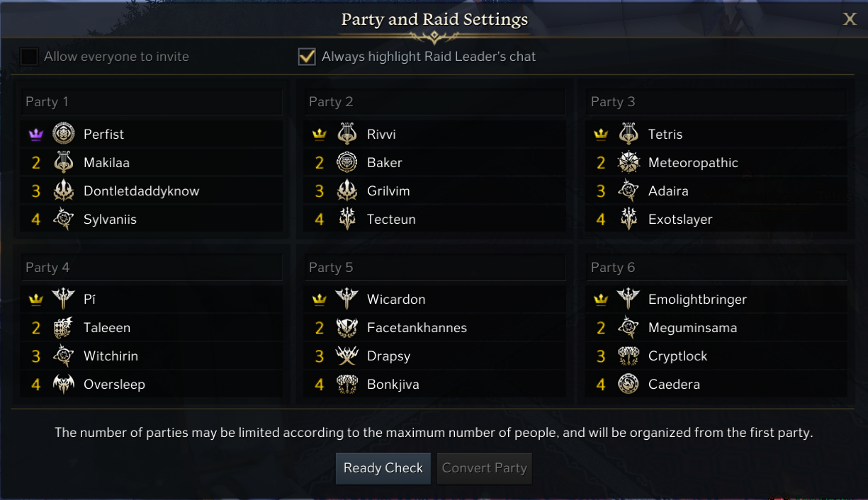Click the class icon beside Perfist
The image size is (868, 500).
64,134
